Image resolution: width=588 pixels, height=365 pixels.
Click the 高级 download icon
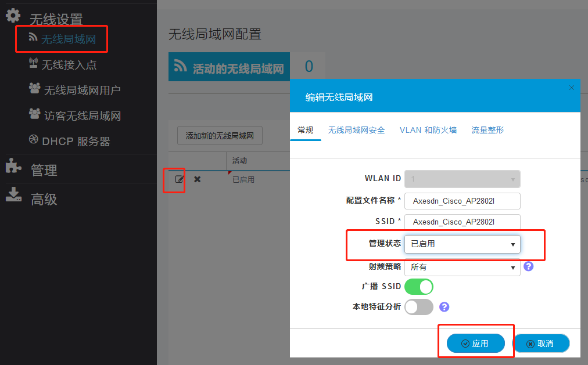[13, 196]
